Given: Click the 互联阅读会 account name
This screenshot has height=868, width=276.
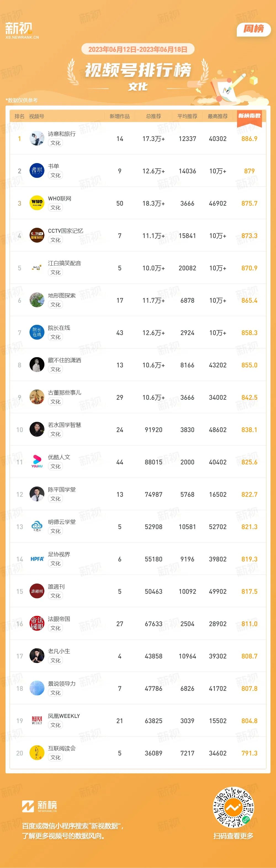Looking at the screenshot, I should 62,748.
